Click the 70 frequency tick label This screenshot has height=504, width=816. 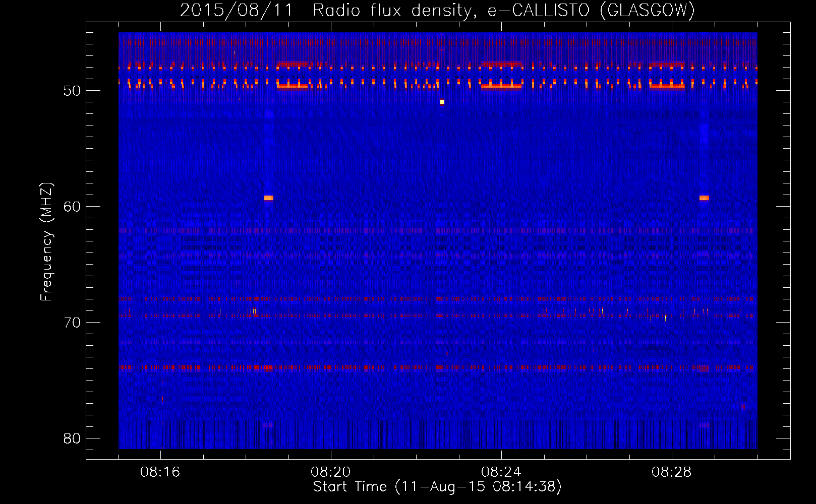72,323
